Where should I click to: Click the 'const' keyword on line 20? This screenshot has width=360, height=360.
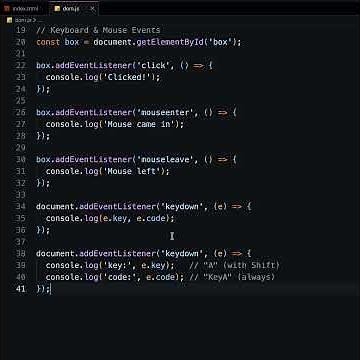48,42
